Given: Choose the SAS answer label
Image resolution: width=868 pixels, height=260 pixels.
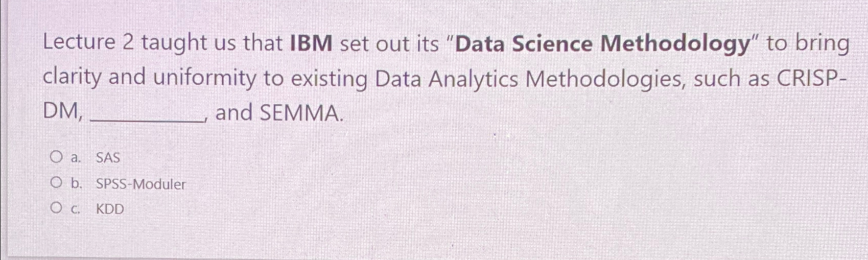Looking at the screenshot, I should pyautogui.click(x=108, y=158).
